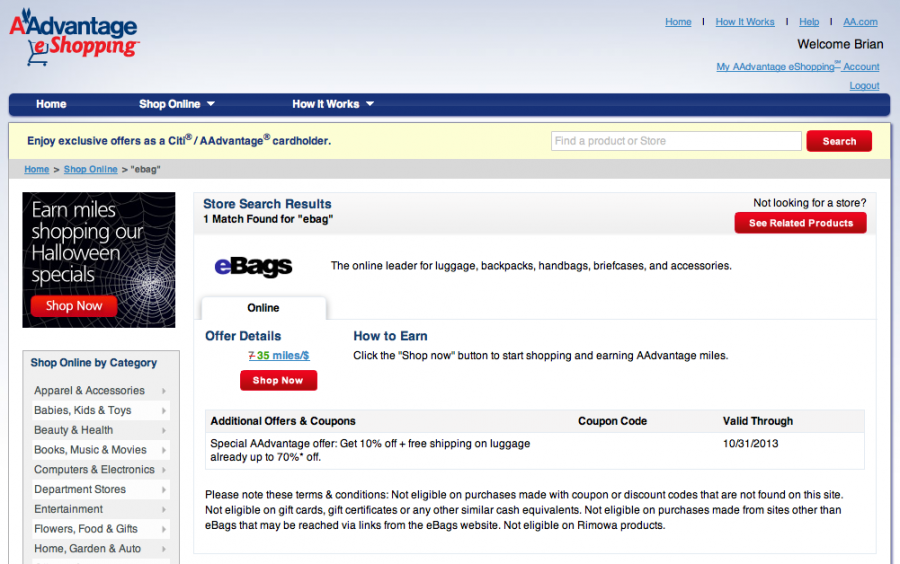Click the Shop Online by Category heading

(94, 363)
